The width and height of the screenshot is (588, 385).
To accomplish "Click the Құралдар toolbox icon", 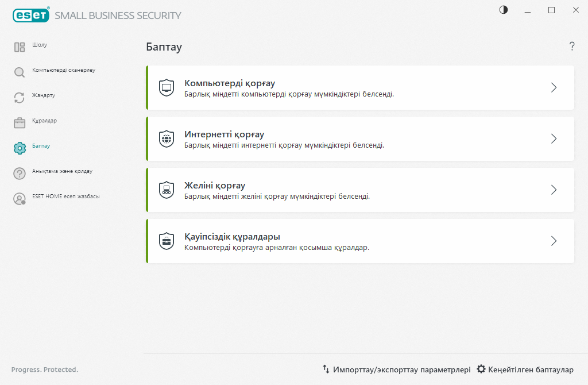I will click(20, 123).
